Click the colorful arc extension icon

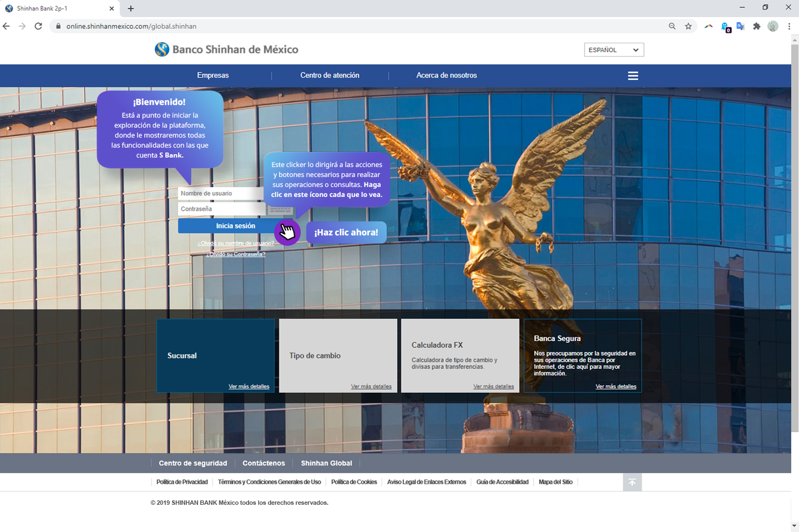(709, 26)
